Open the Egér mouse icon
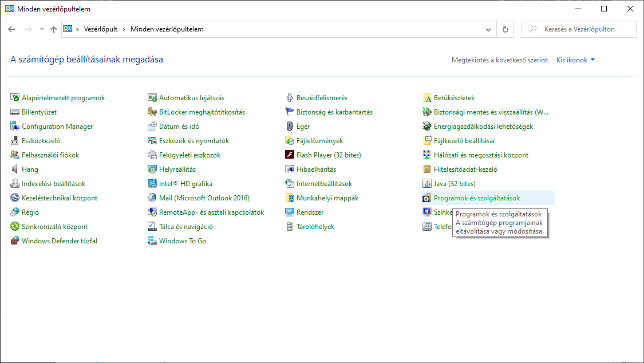644x363 pixels. point(290,127)
